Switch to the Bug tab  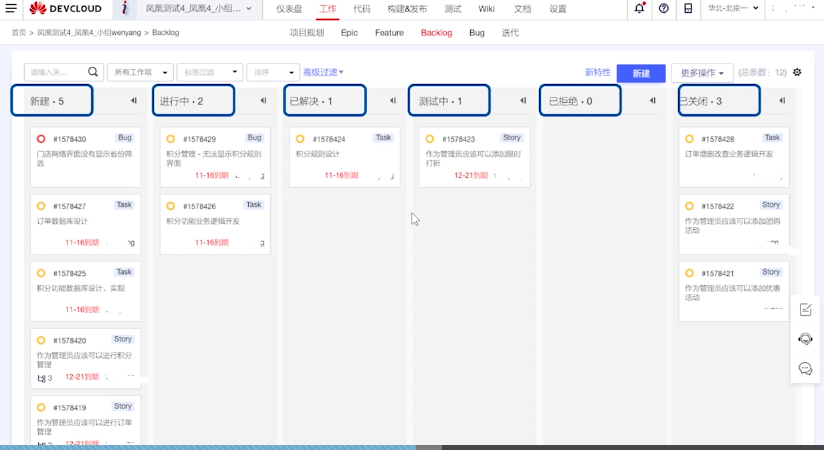[x=477, y=33]
